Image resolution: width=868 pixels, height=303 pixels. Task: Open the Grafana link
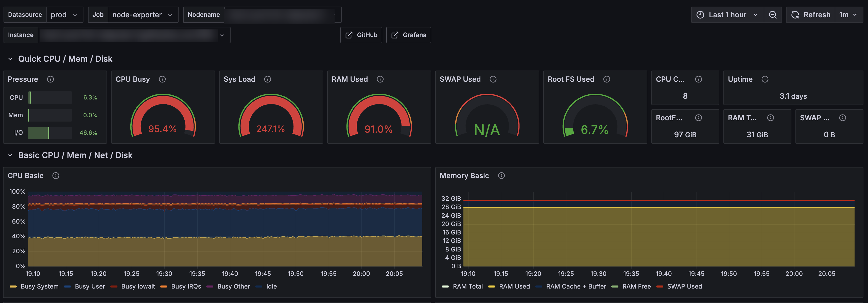408,35
